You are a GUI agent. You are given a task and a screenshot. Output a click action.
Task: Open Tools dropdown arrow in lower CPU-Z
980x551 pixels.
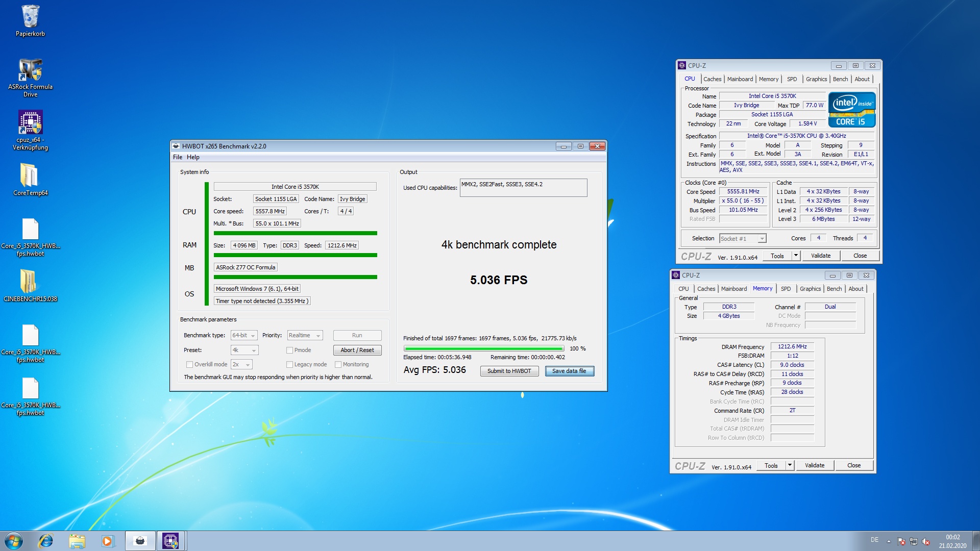(790, 465)
